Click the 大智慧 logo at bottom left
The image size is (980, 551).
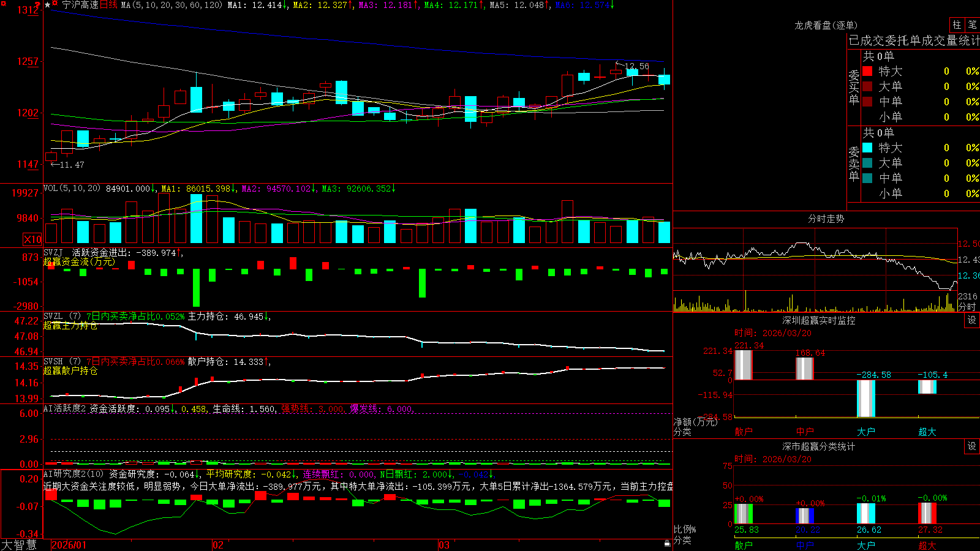19,544
